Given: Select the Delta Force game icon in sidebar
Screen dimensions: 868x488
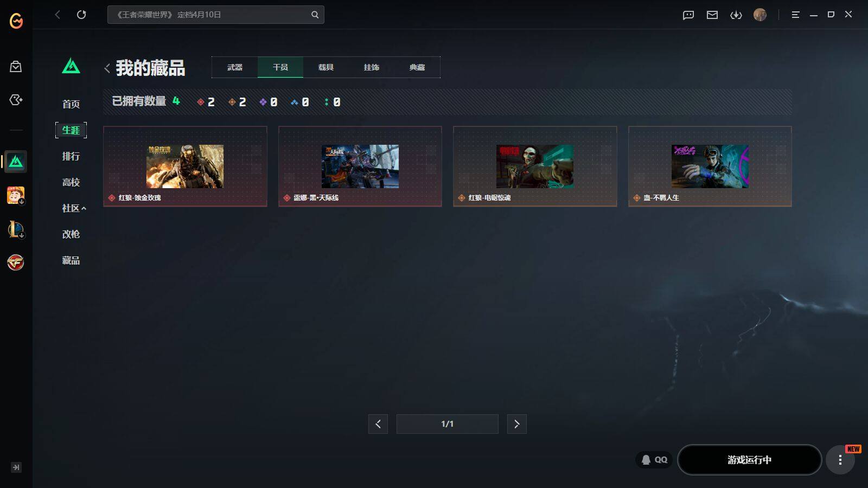Looking at the screenshot, I should coord(16,162).
